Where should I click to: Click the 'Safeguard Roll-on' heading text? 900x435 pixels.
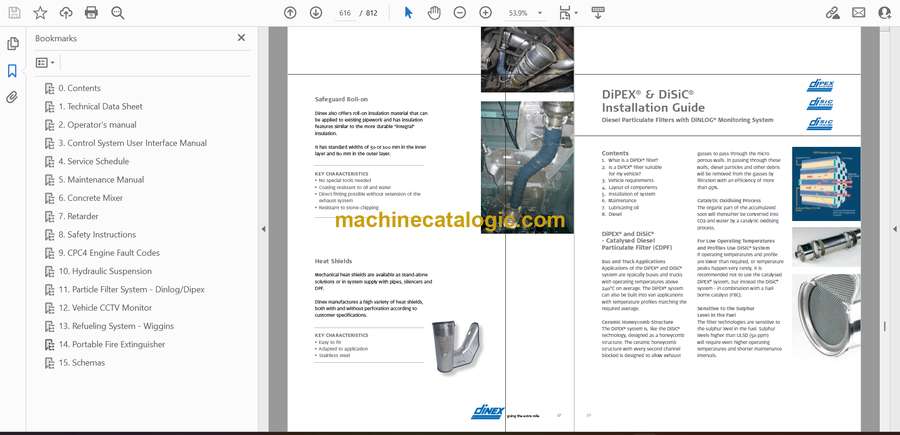[342, 99]
